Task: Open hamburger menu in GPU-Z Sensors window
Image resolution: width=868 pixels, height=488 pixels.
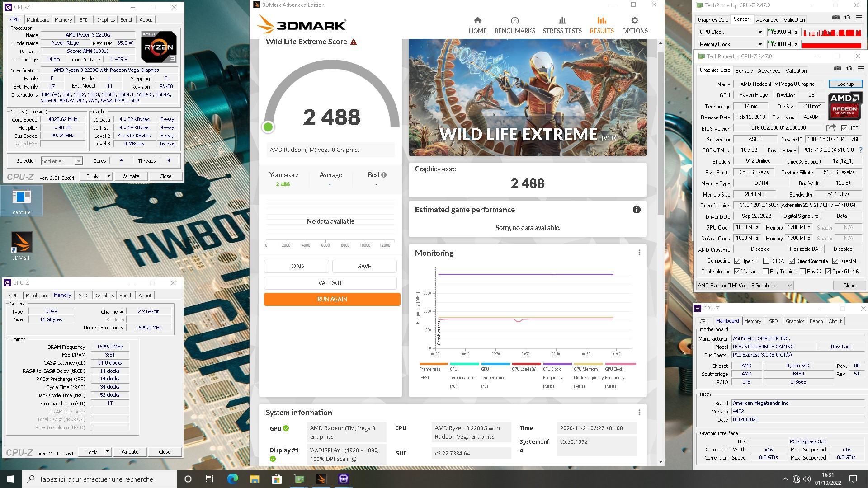Action: pyautogui.click(x=859, y=18)
